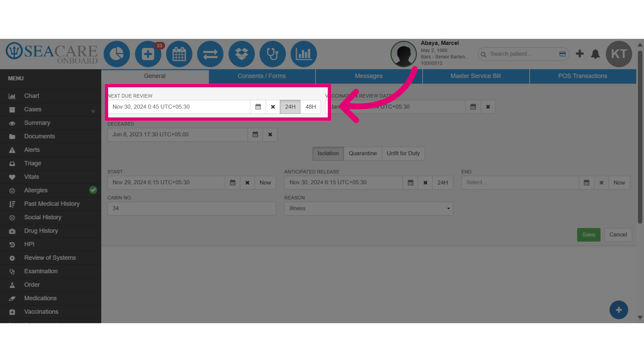Open Summary in the sidebar
644x362 pixels.
[50, 123]
